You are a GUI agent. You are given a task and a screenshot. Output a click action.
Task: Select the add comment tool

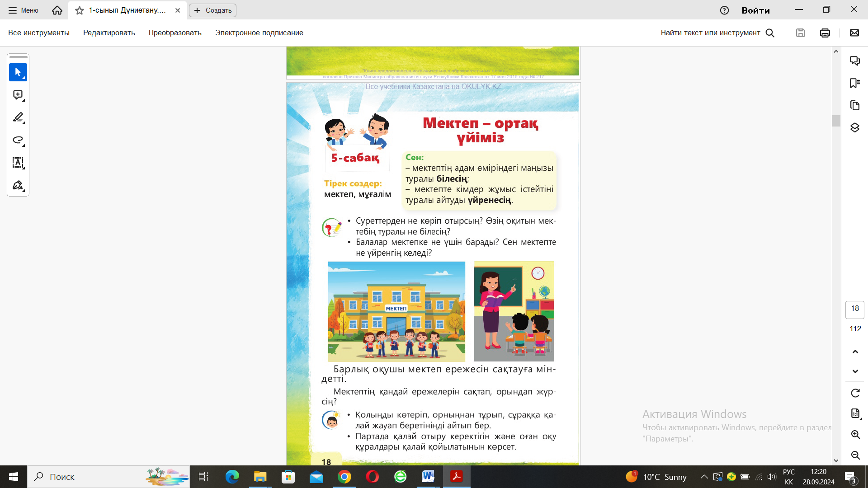pyautogui.click(x=18, y=95)
